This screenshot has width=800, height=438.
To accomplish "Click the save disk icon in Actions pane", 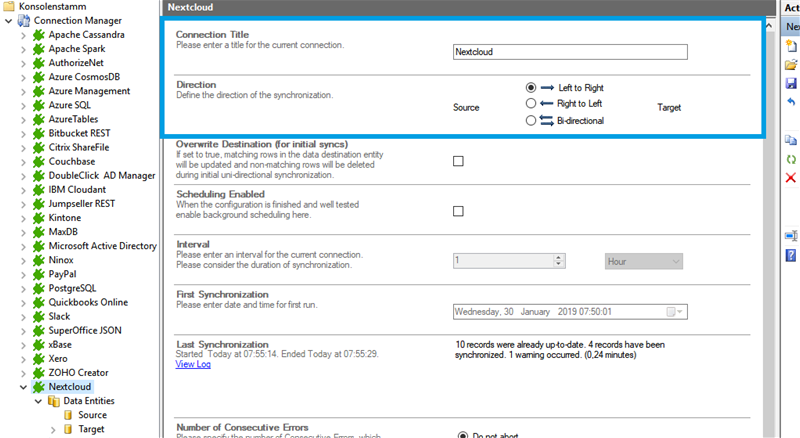I will click(791, 83).
